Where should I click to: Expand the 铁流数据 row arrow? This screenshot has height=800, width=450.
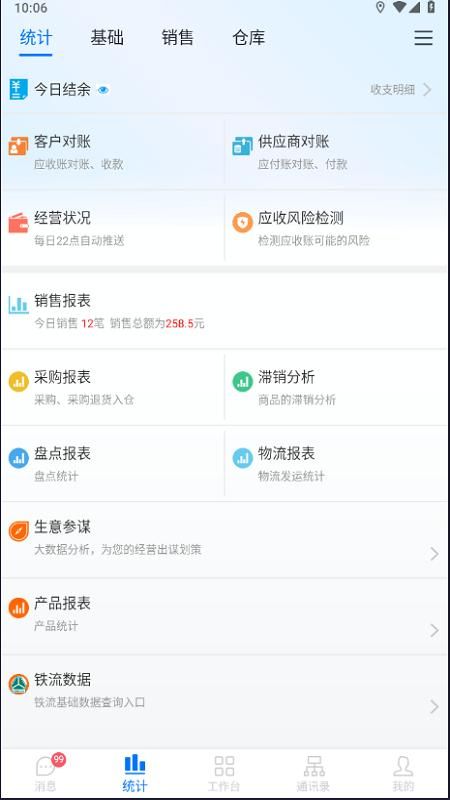point(434,707)
